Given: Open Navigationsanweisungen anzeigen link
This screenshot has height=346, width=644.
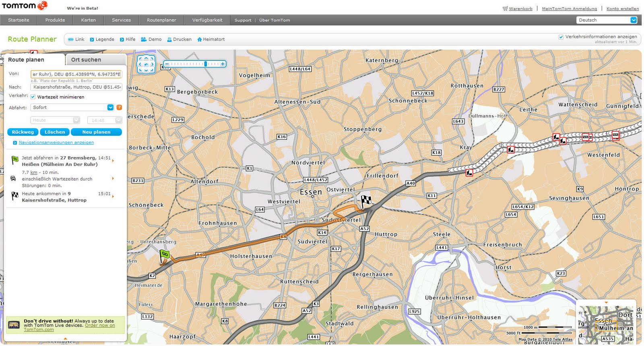Looking at the screenshot, I should (x=56, y=143).
